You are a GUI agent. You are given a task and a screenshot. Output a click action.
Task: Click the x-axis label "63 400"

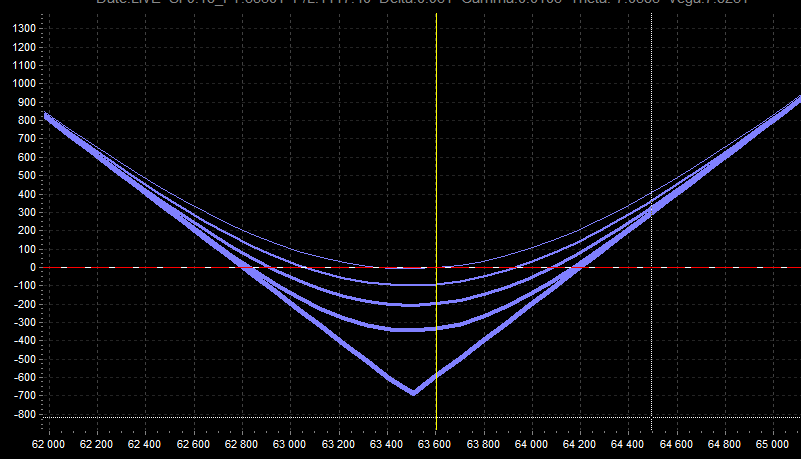tap(386, 444)
